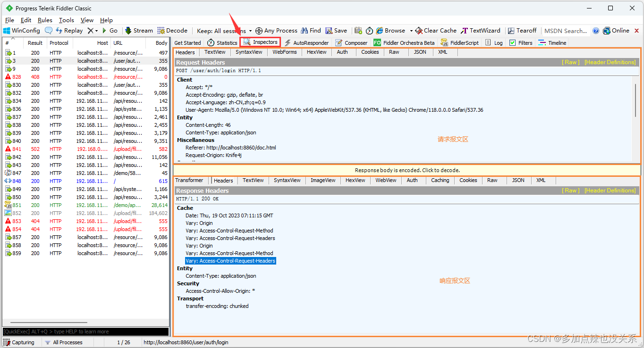Toggle Stream mode in toolbar
The image size is (644, 348).
pyautogui.click(x=139, y=31)
